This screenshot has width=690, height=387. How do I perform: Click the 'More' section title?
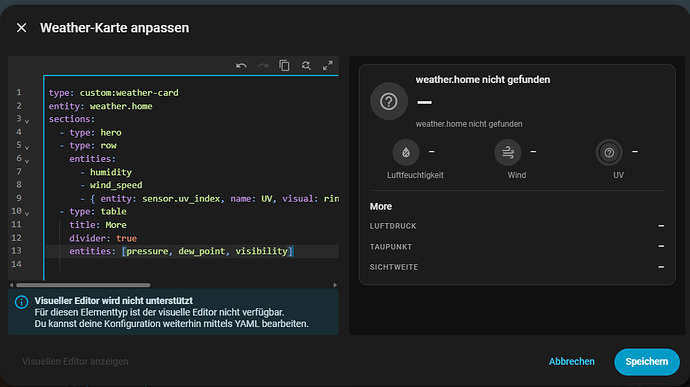tap(381, 206)
